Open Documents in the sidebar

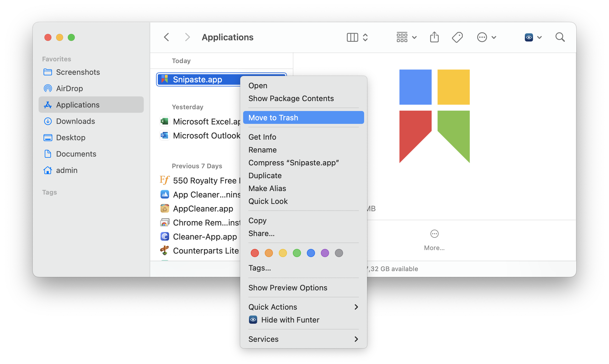pos(91,154)
